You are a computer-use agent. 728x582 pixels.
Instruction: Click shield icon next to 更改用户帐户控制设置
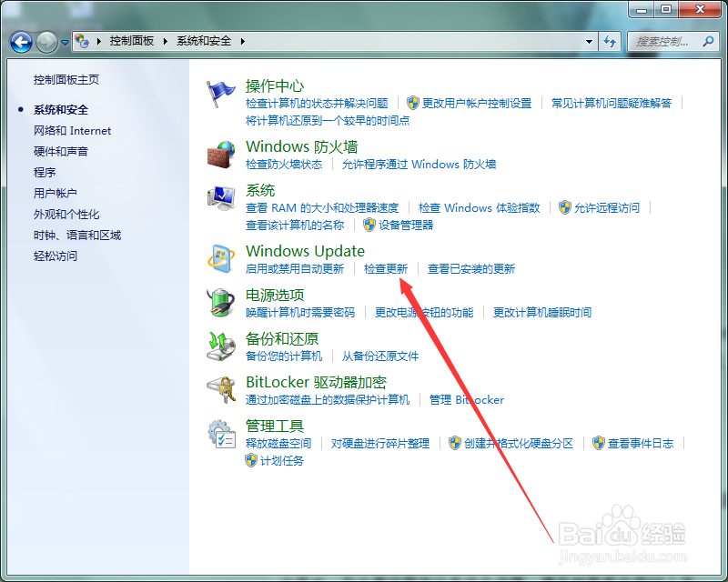412,103
